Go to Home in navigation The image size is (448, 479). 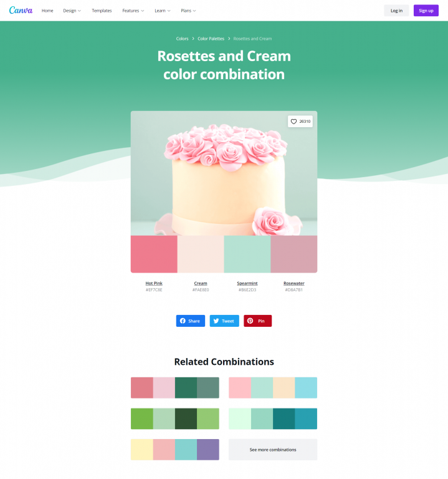click(x=47, y=11)
